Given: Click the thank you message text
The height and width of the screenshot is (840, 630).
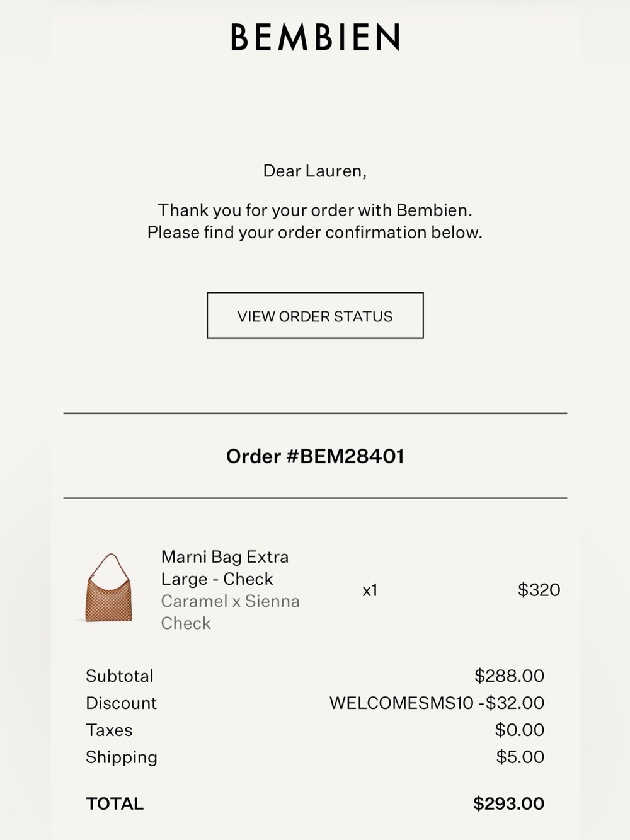Looking at the screenshot, I should [x=315, y=221].
